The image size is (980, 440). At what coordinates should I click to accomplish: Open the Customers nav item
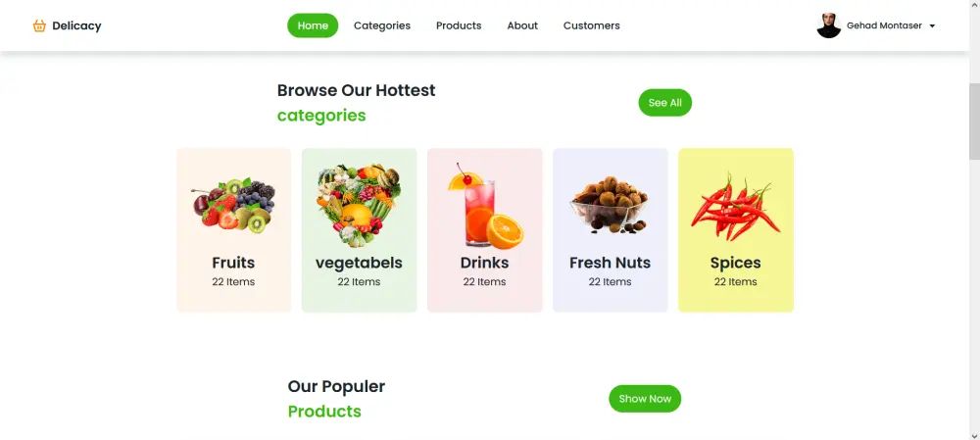[x=591, y=25]
